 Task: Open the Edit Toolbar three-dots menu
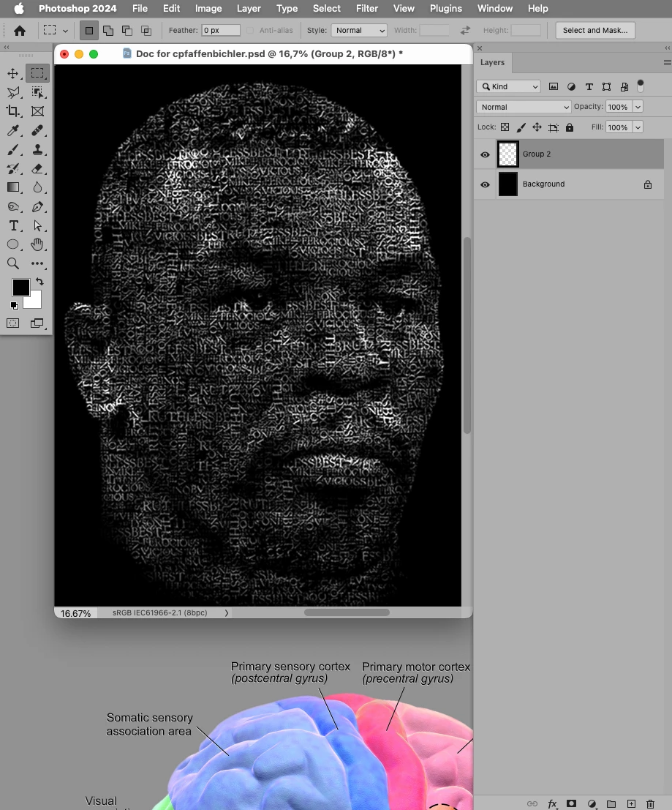coord(37,263)
